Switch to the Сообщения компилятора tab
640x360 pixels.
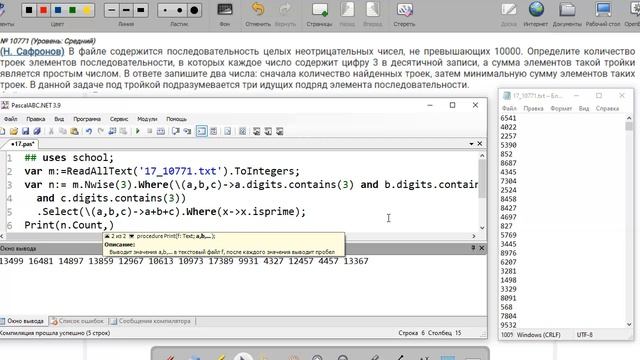point(151,321)
